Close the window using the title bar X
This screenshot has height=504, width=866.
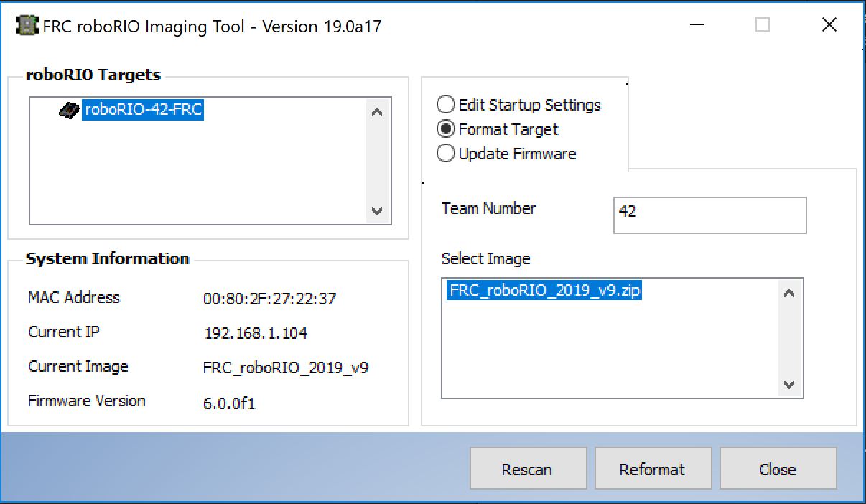click(x=829, y=25)
